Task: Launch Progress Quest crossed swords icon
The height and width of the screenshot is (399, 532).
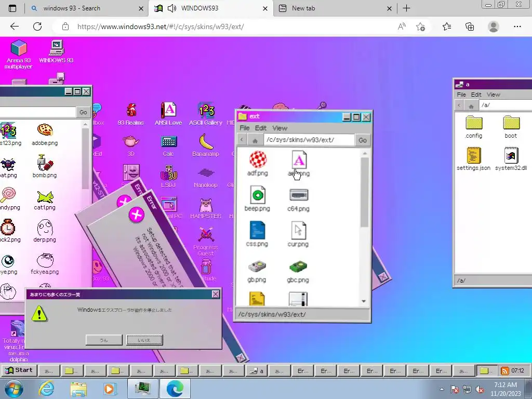Action: coord(206,241)
